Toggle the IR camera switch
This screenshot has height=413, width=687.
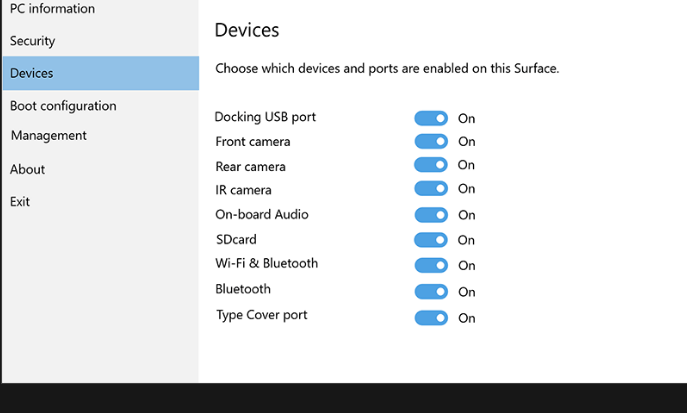pos(431,188)
